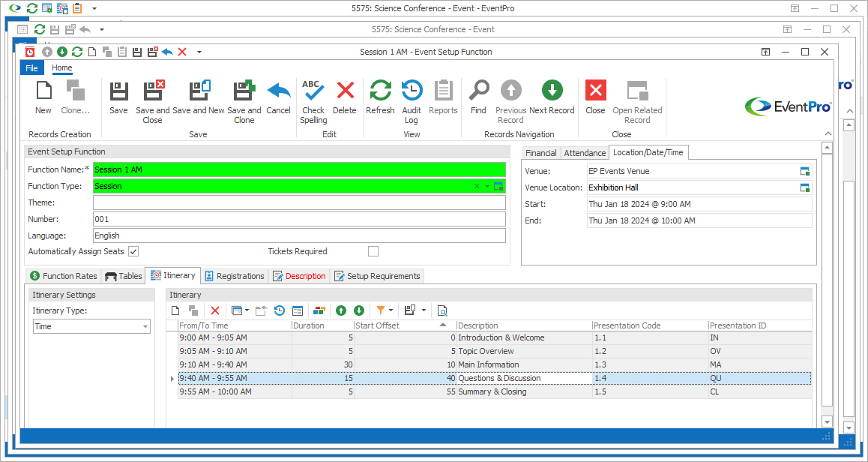Open Function Type dropdown arrow
Screen dimensions: 868x462
pos(487,187)
